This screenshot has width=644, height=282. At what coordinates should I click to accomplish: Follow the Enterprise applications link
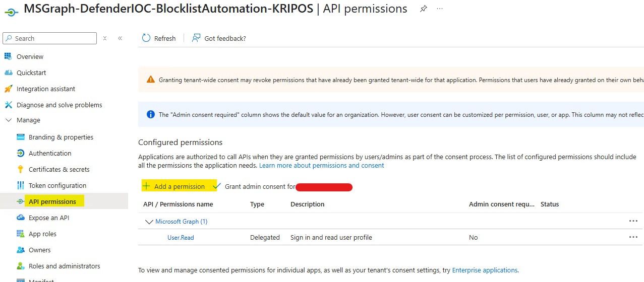(x=485, y=270)
